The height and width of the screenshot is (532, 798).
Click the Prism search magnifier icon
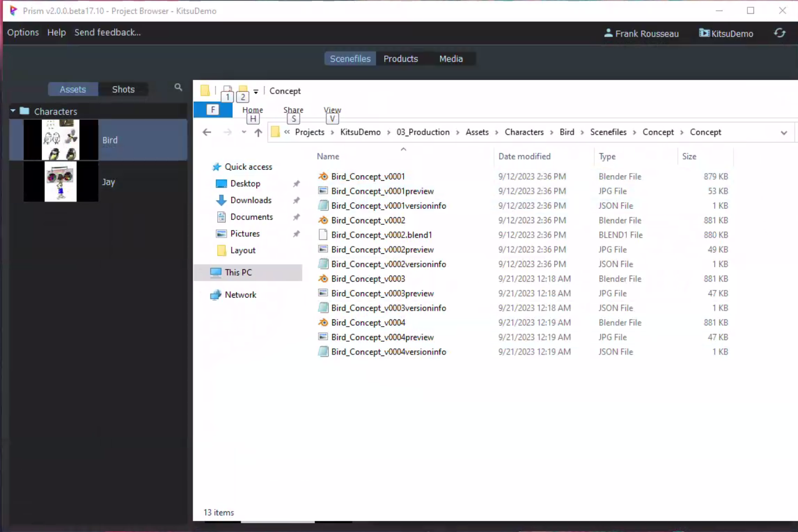click(x=178, y=87)
